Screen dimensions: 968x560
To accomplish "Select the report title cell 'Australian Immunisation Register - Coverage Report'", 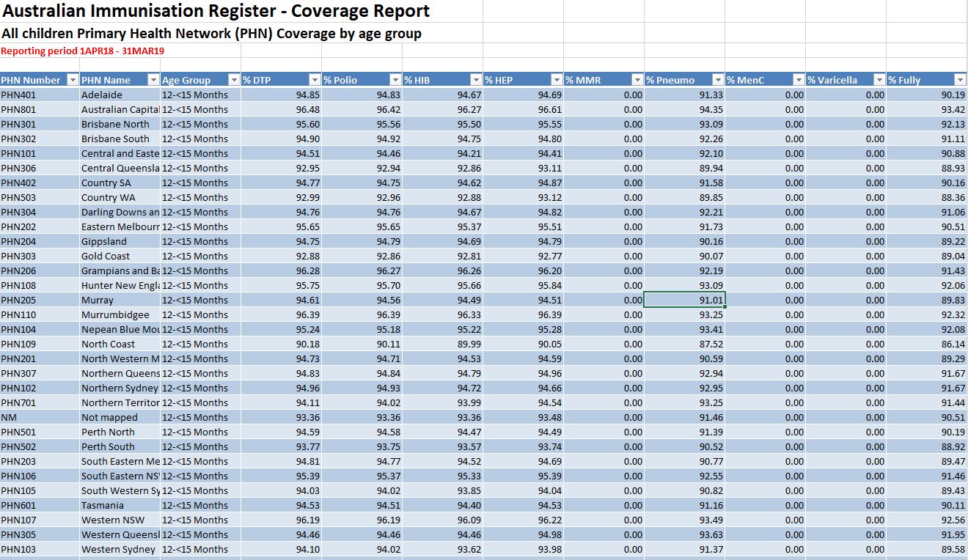I will click(216, 12).
